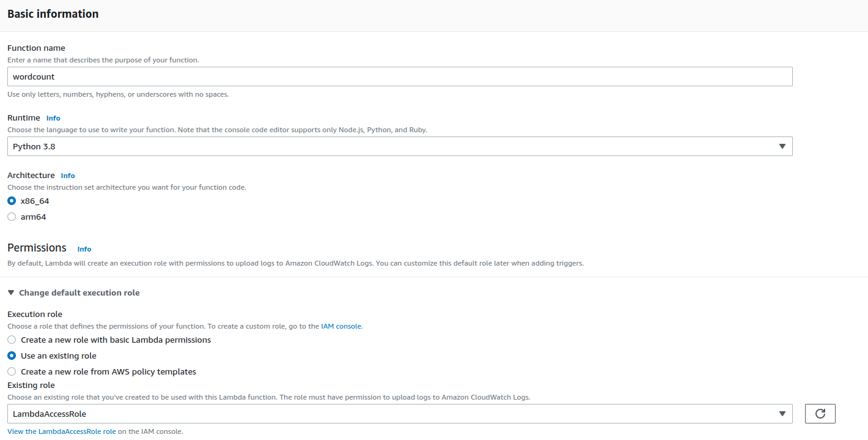Select the arm64 architecture option
Viewport: 868px width, 440px height.
click(11, 216)
